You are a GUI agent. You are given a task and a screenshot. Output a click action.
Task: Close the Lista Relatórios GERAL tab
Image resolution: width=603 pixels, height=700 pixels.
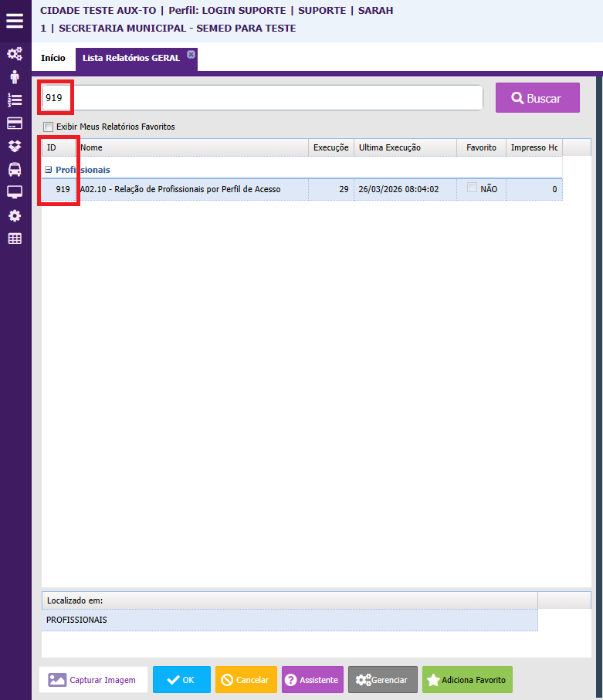[191, 54]
